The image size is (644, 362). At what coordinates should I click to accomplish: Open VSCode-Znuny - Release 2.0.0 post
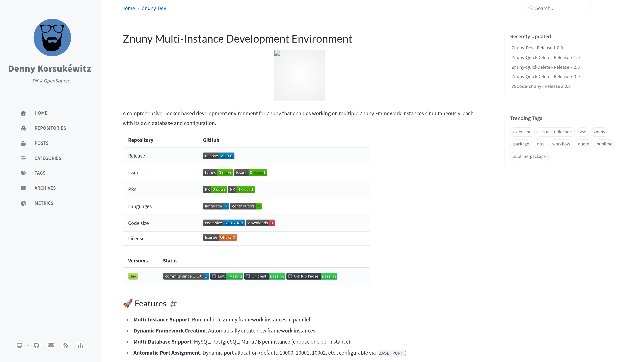tap(541, 86)
